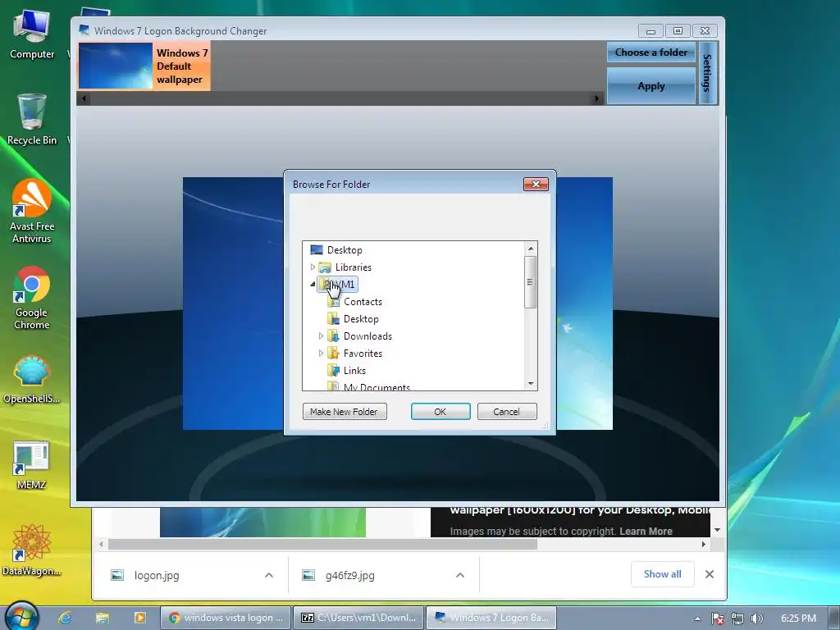Click the g46fz9.jpg download file icon
Screen dimensions: 840x630
tap(308, 575)
